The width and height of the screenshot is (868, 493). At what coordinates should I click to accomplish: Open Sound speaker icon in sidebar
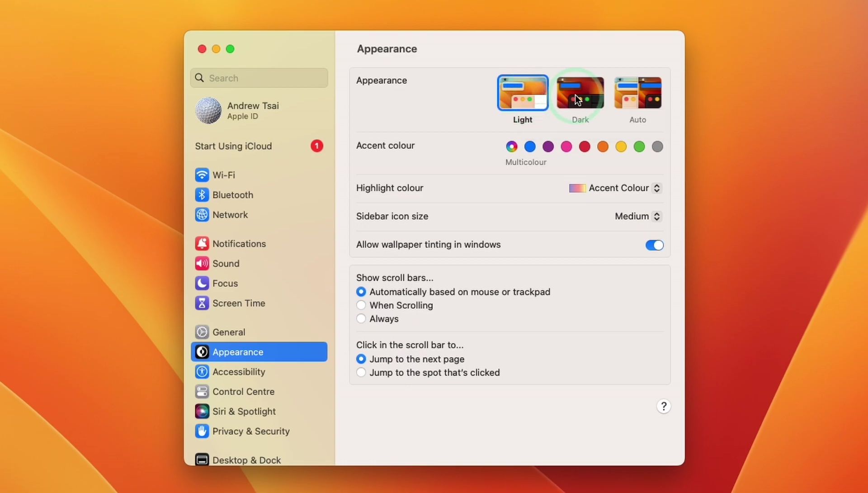(x=202, y=264)
